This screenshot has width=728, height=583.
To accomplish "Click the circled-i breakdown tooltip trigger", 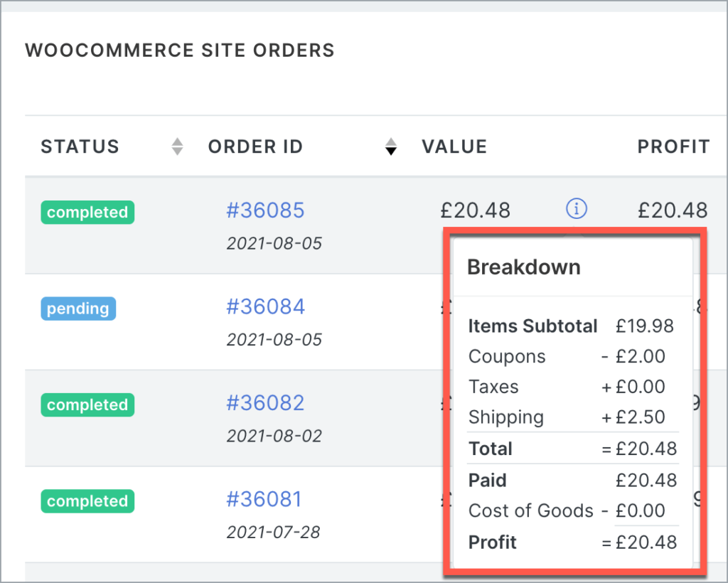I will pyautogui.click(x=577, y=209).
